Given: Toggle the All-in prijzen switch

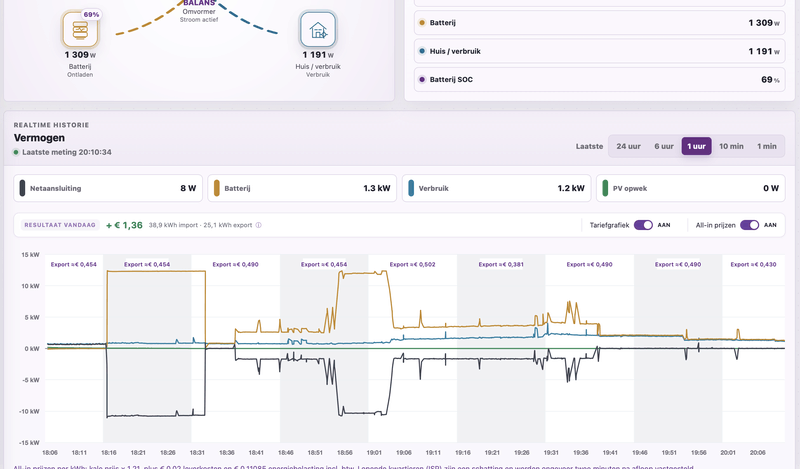Looking at the screenshot, I should pos(749,225).
